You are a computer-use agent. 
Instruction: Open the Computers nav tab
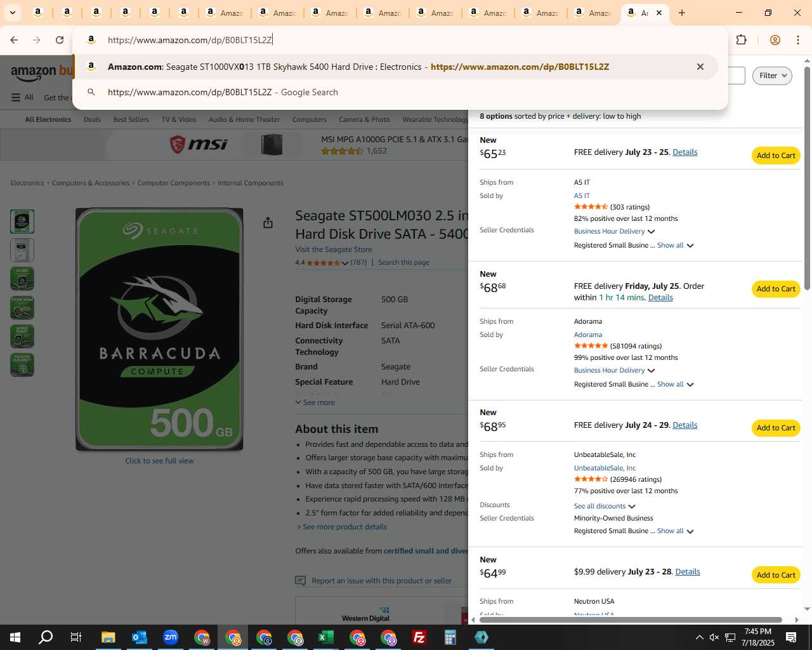coord(309,119)
